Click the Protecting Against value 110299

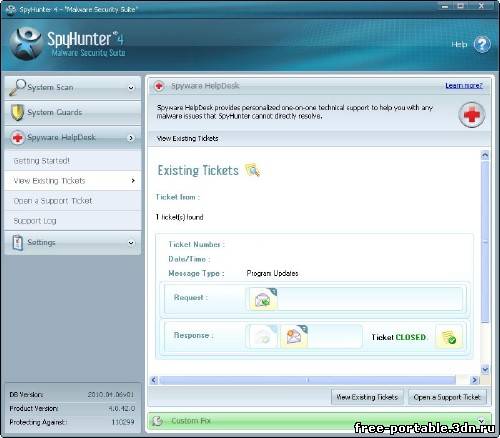[x=123, y=422]
